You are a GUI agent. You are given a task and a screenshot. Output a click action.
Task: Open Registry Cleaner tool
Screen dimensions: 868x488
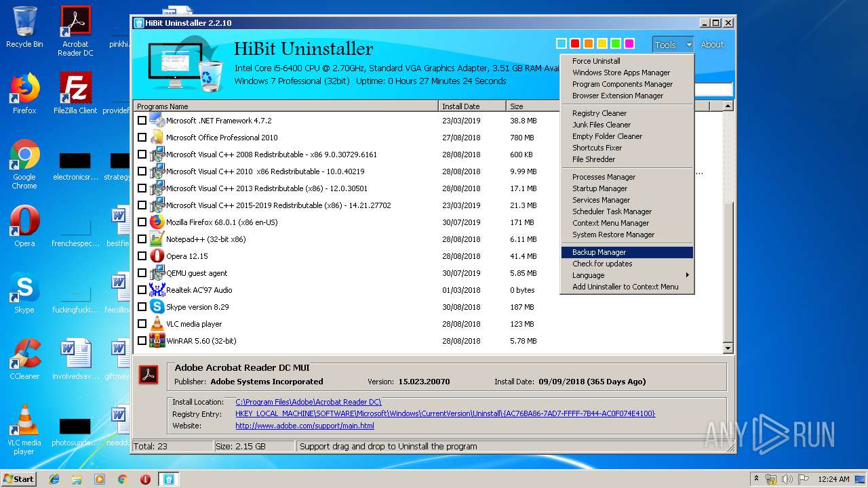point(627,113)
